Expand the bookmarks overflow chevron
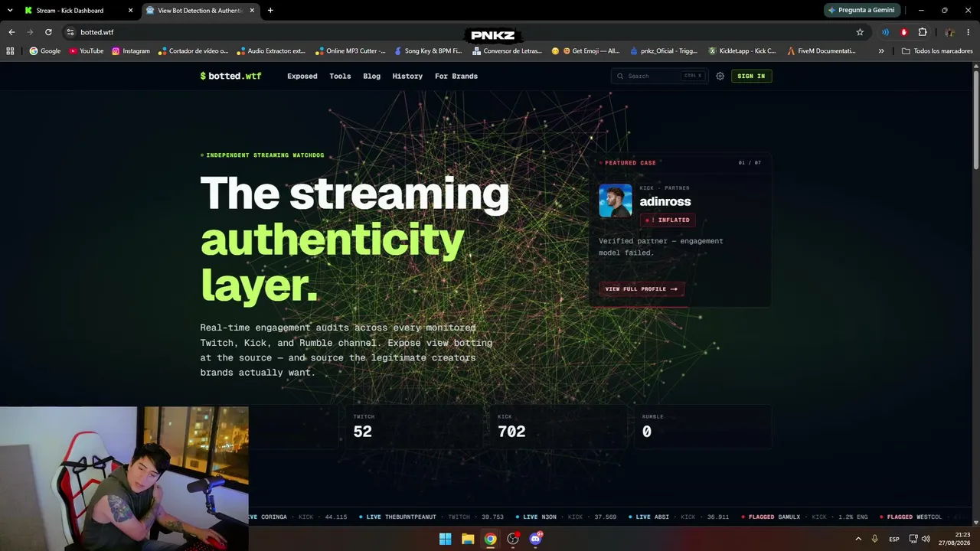The image size is (980, 551). coord(881,51)
